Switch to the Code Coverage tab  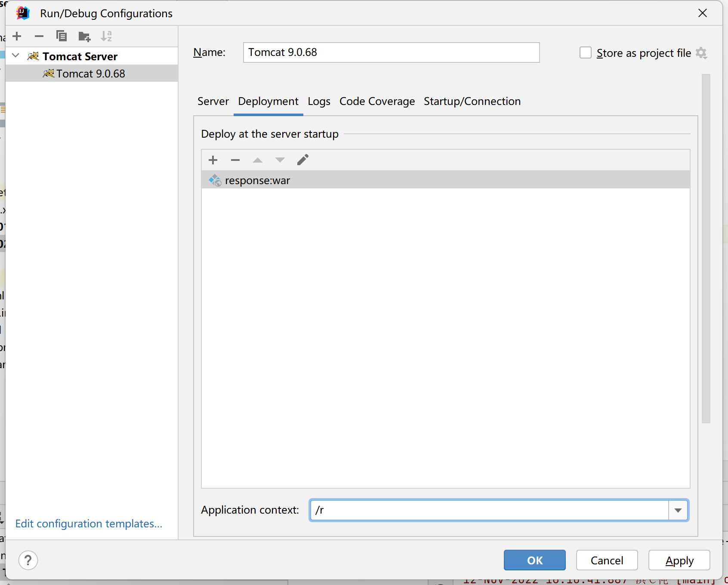coord(377,101)
